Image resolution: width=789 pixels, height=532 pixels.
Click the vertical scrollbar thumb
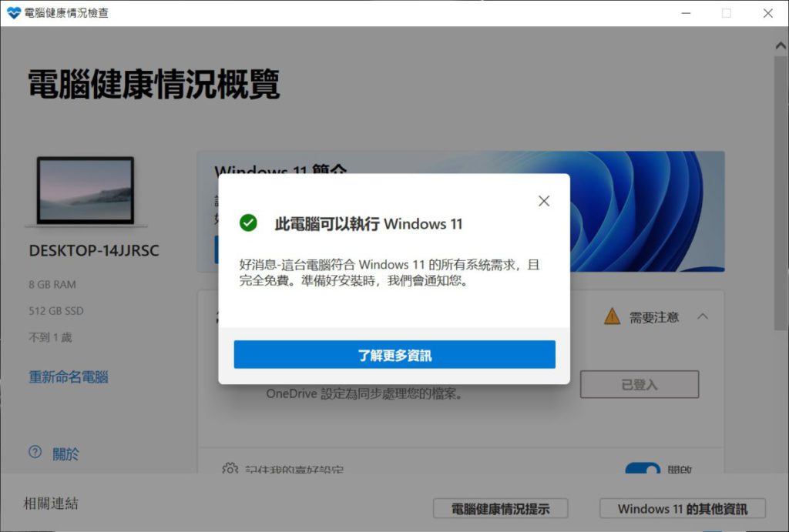tap(781, 193)
